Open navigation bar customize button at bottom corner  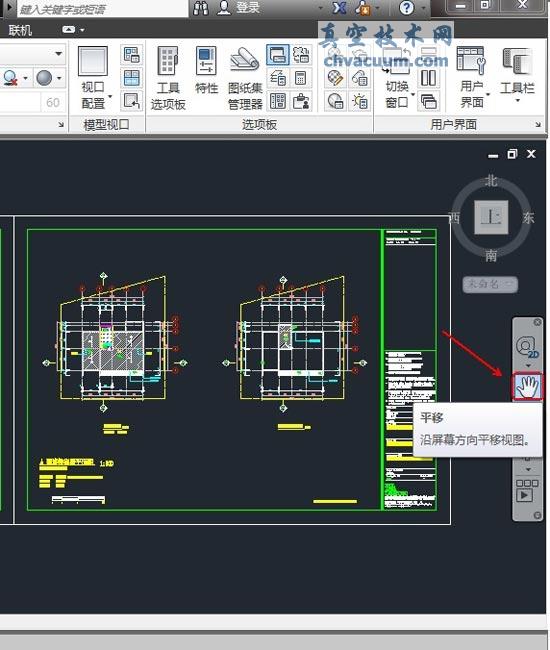coord(537,515)
